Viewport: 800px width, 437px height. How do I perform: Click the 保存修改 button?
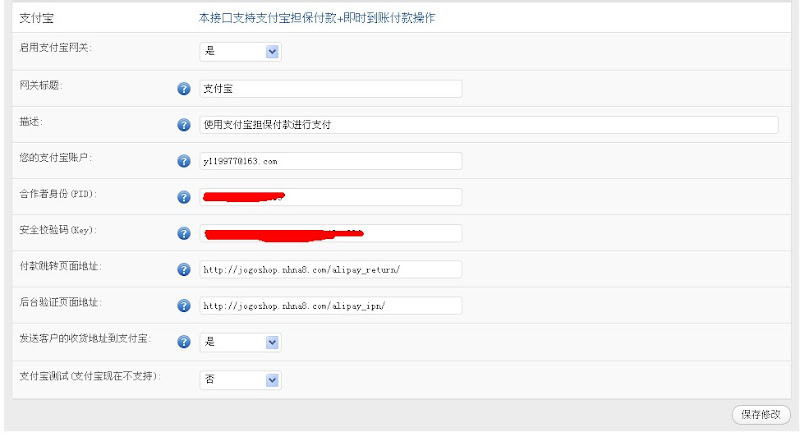pos(761,415)
